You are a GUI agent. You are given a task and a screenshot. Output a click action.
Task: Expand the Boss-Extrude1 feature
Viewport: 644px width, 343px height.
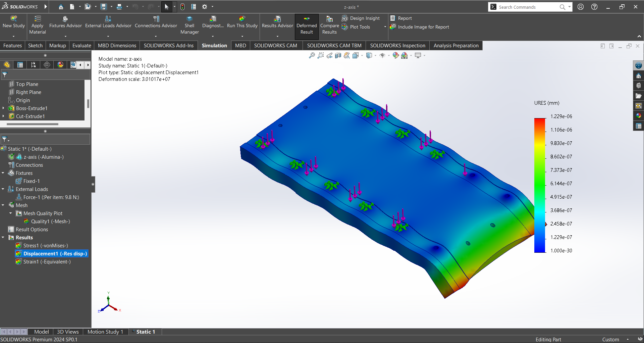[x=3, y=108]
